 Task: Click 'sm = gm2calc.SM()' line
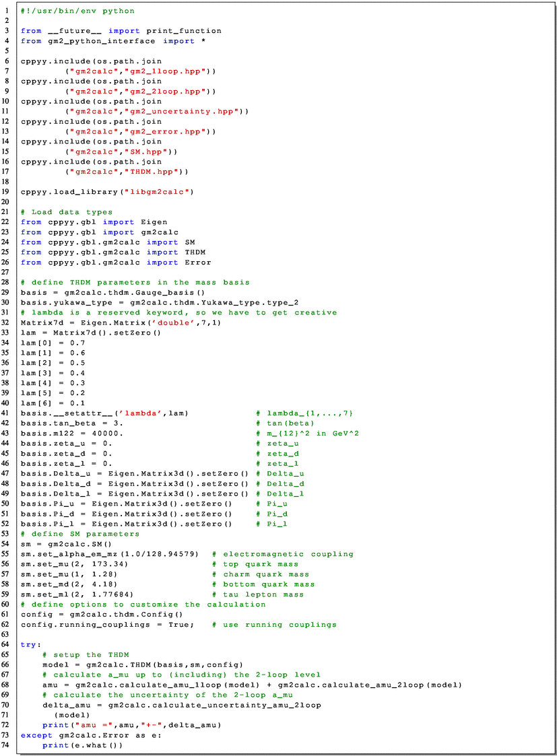pos(67,545)
